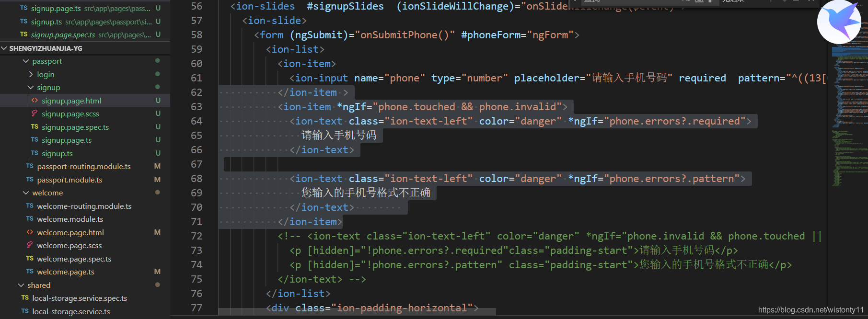Open signup.page.ts in open editors list
The width and height of the screenshot is (868, 319).
(x=85, y=8)
